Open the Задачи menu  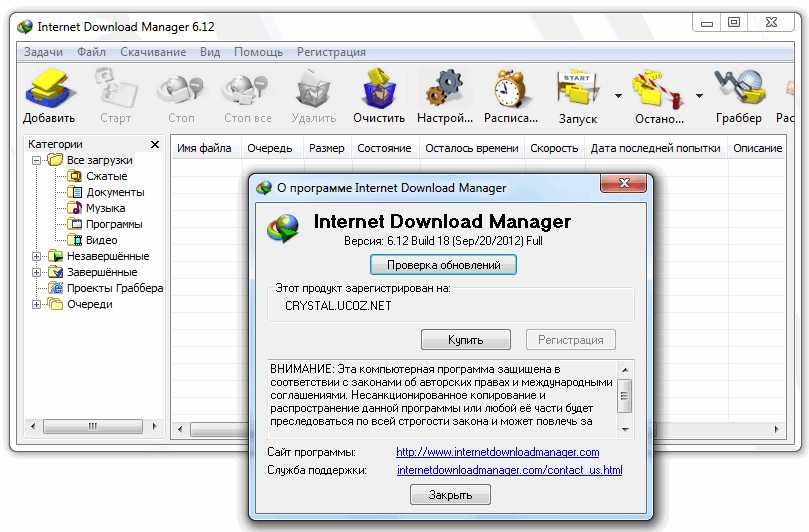[43, 52]
